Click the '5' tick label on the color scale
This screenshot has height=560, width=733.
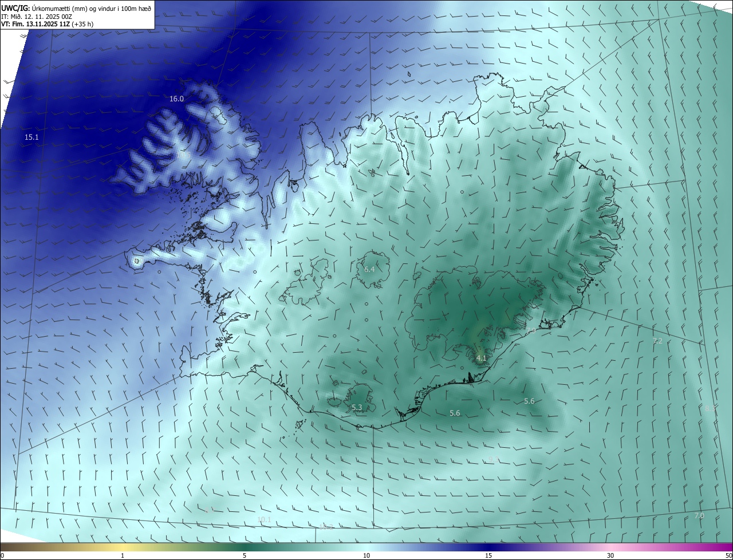click(245, 556)
